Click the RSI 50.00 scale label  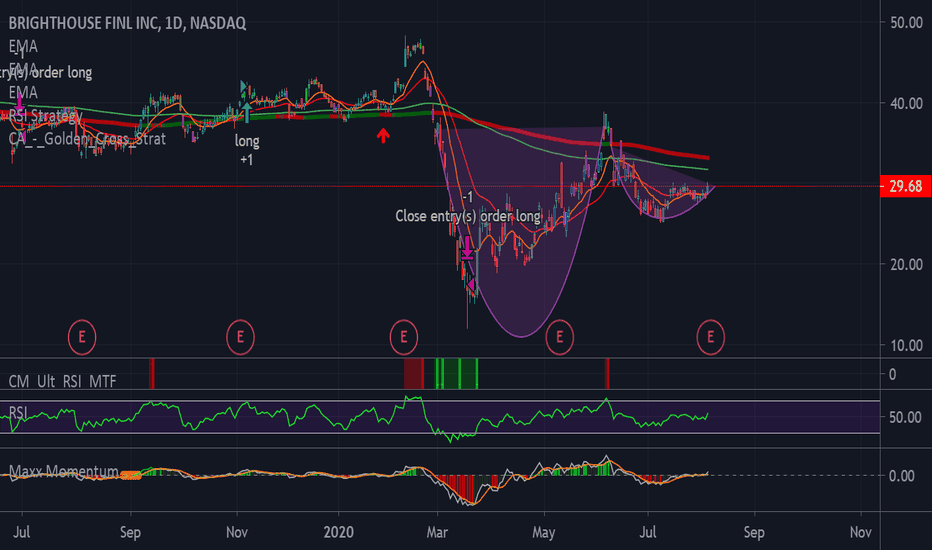906,417
